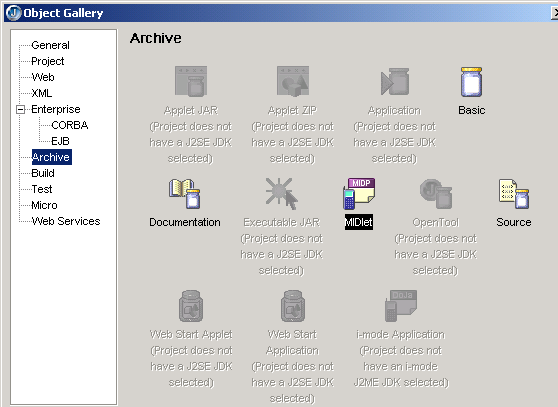Click the Web Start Applet icon
Screen dimensions: 558x407
(x=191, y=306)
